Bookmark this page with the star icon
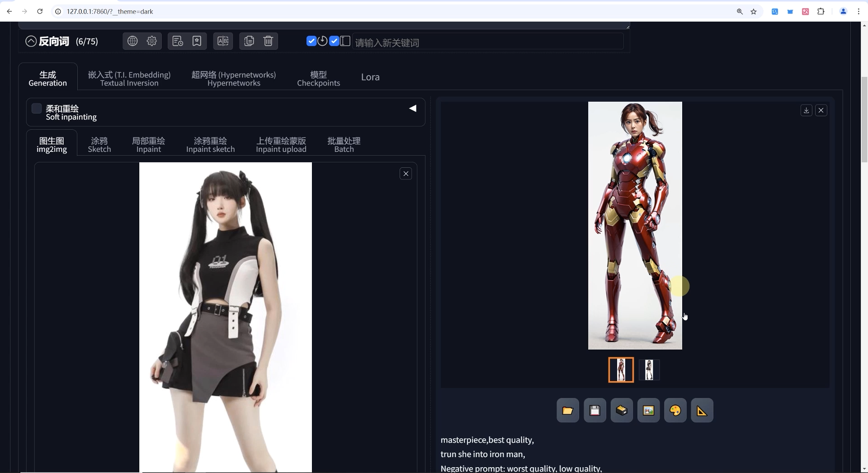This screenshot has height=473, width=868. (754, 12)
